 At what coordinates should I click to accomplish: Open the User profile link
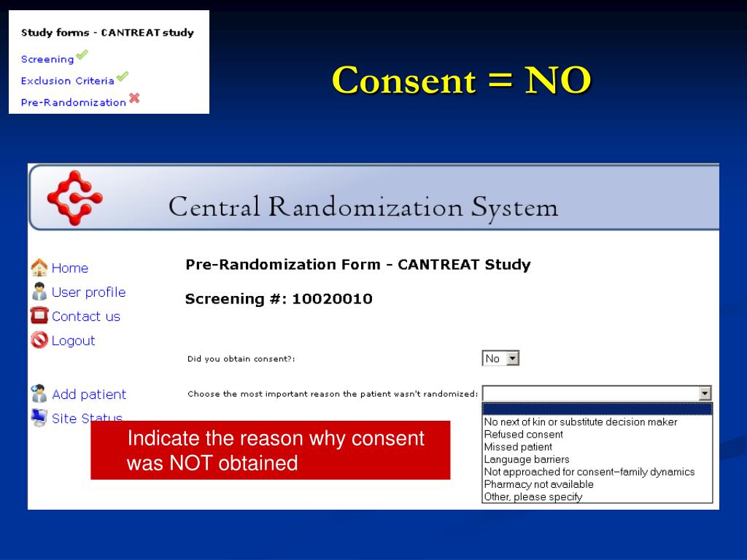tap(88, 292)
